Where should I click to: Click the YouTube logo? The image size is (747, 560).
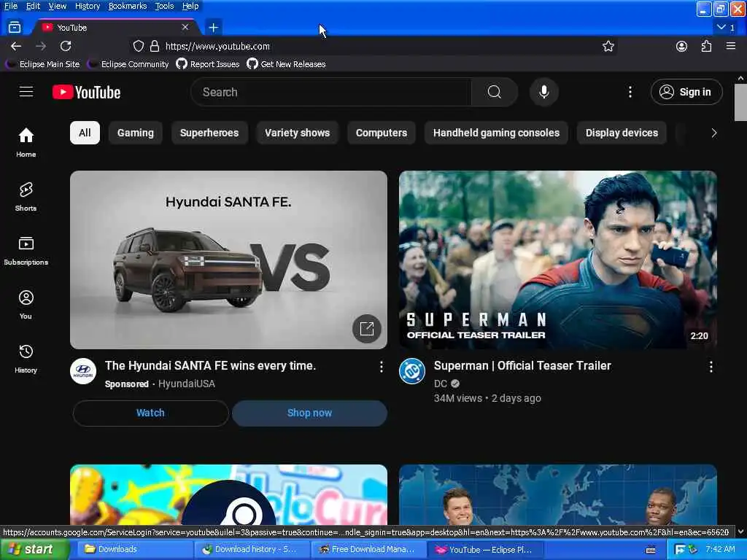86,92
